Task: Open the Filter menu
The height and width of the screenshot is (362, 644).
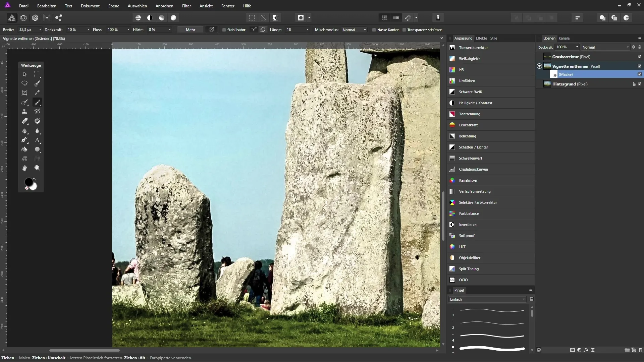Action: [186, 6]
